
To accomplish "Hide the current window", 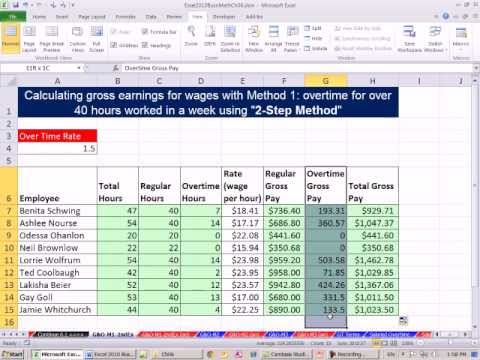I will click(313, 38).
